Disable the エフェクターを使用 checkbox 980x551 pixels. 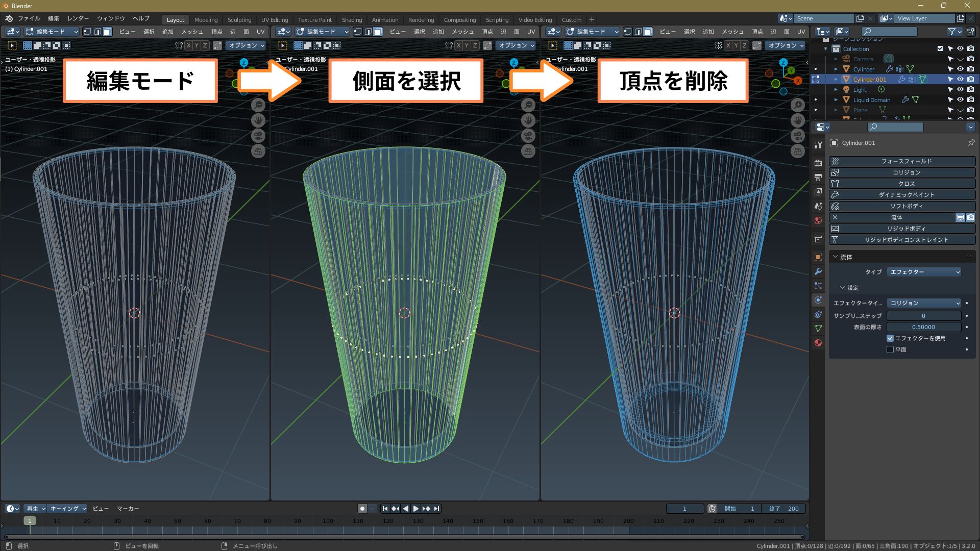pos(890,338)
